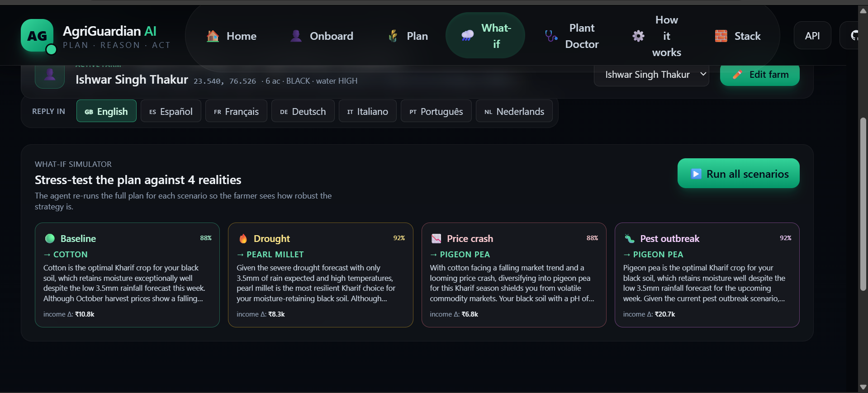Click the Edit farm button
Image resolution: width=868 pixels, height=393 pixels.
[x=760, y=75]
